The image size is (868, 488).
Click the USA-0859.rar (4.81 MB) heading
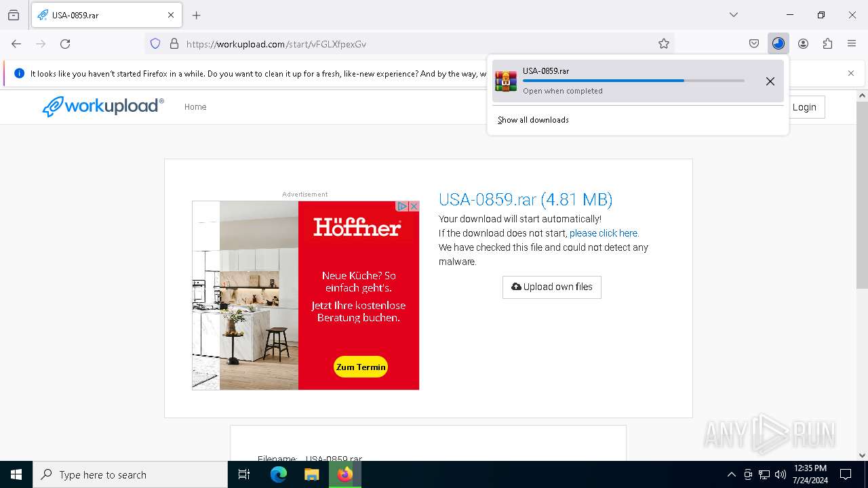click(526, 199)
